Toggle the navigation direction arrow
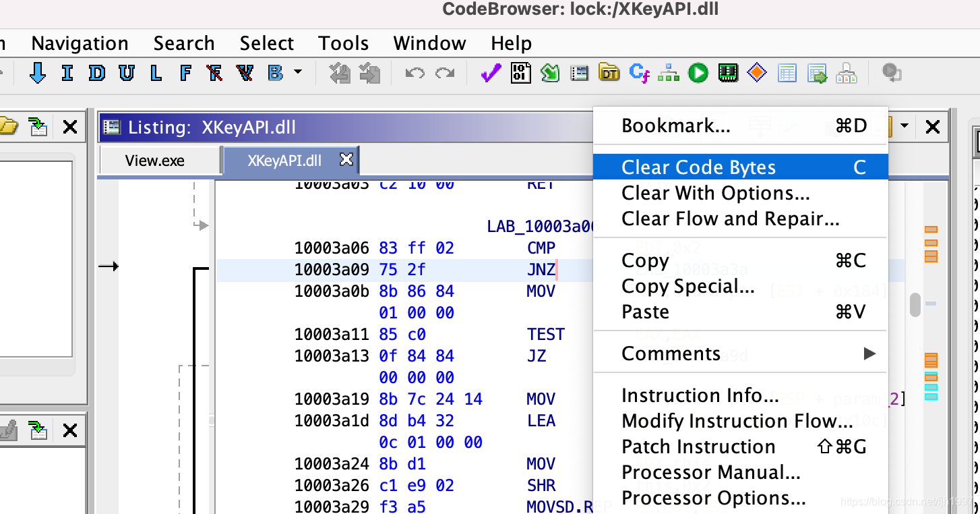This screenshot has height=514, width=980. pos(38,73)
